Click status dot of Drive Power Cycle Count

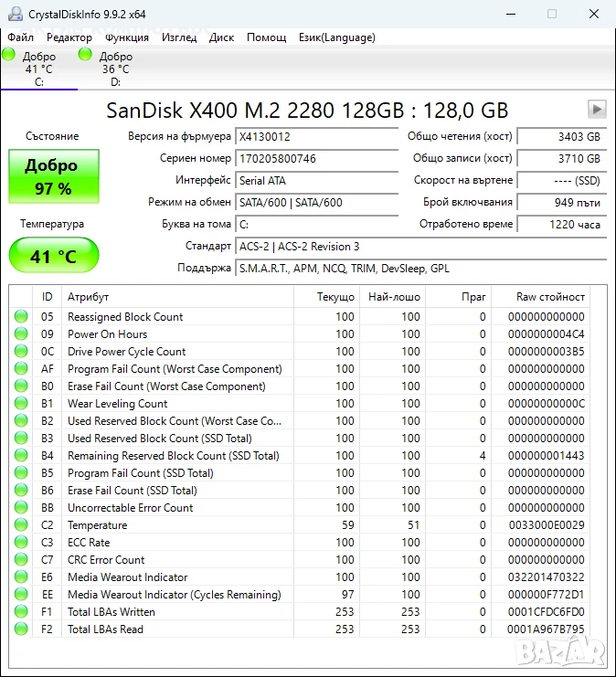pyautogui.click(x=21, y=351)
